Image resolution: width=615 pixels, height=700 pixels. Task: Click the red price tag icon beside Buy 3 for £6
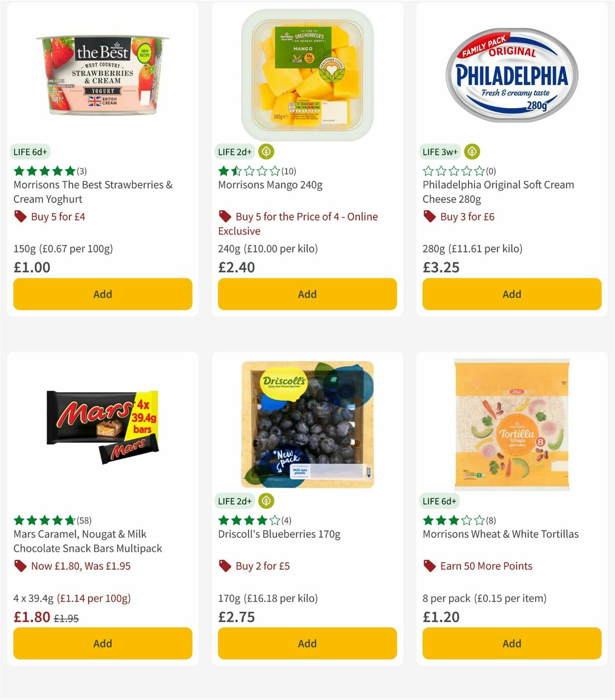429,216
